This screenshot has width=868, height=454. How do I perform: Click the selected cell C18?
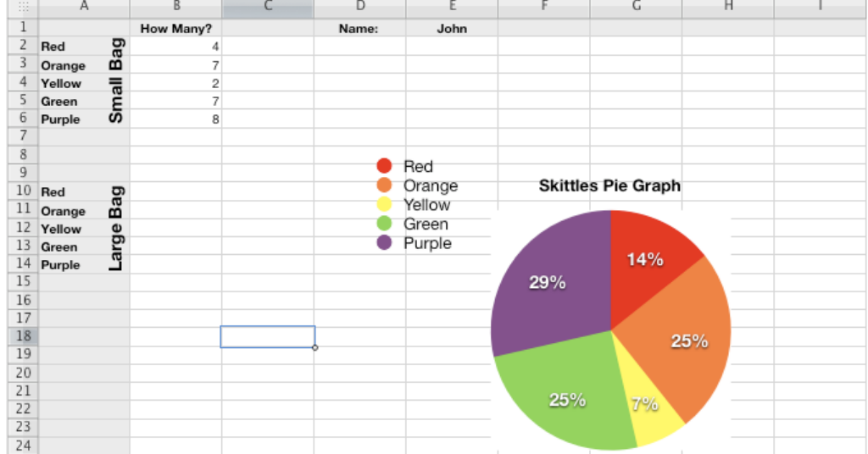[268, 337]
